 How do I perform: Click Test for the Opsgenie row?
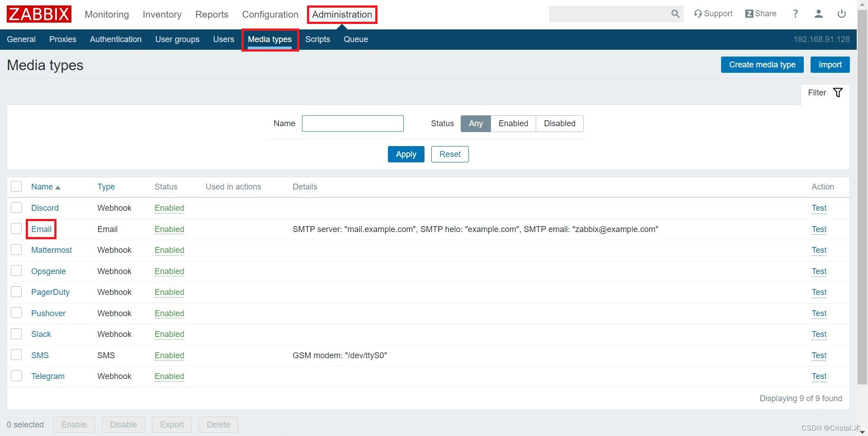tap(819, 271)
